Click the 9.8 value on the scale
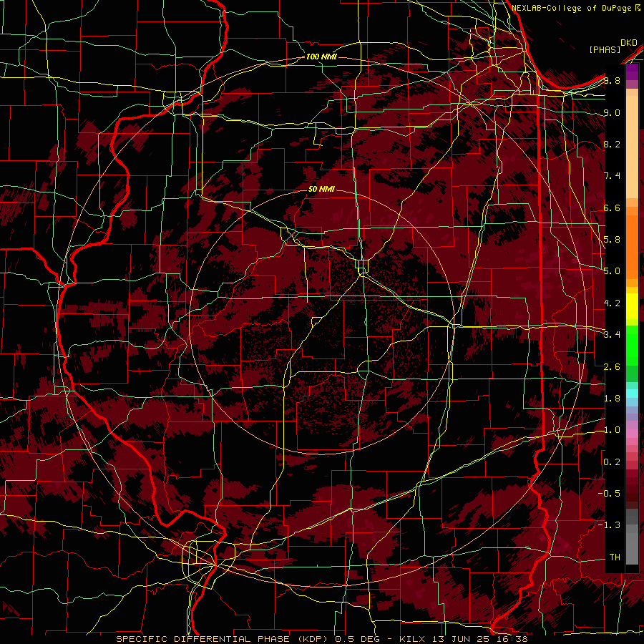Viewport: 644px width, 644px height. tap(612, 81)
